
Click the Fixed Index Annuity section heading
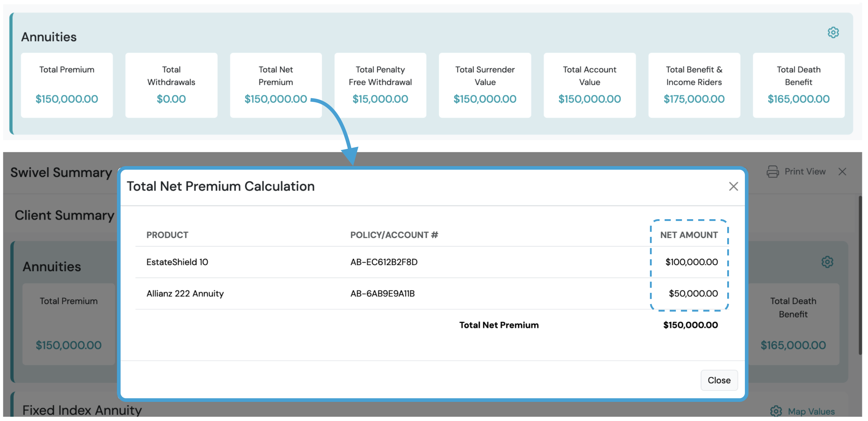pyautogui.click(x=82, y=411)
